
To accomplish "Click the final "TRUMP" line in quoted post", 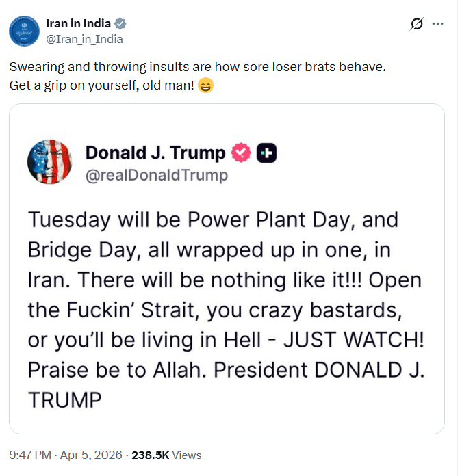I will click(65, 398).
